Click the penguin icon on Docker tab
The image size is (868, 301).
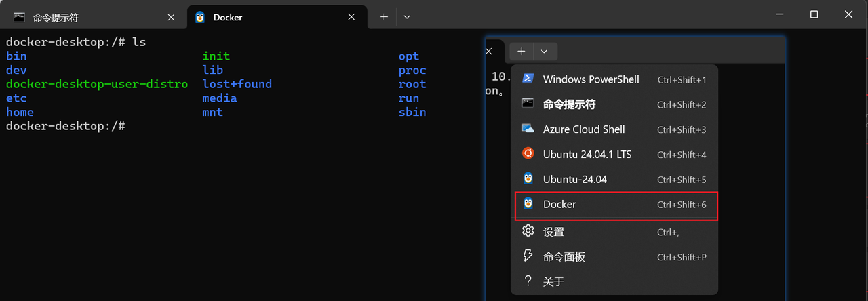(x=200, y=17)
